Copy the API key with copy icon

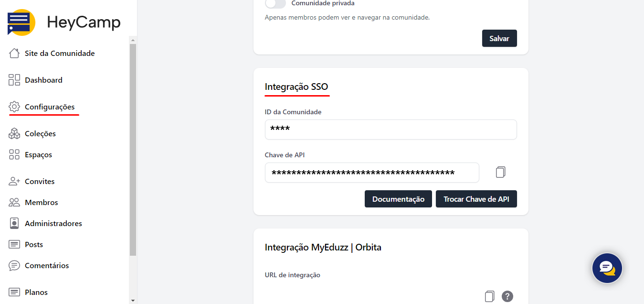tap(500, 173)
